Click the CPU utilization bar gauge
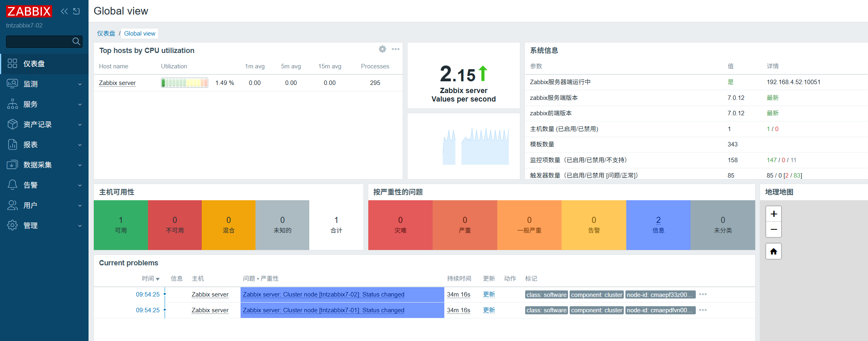 coord(184,83)
